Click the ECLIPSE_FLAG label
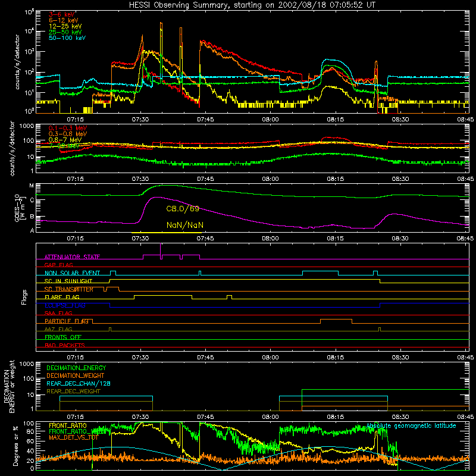 click(x=65, y=305)
